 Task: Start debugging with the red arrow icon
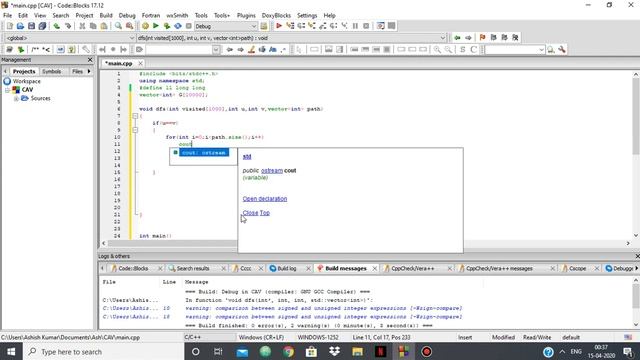[279, 26]
